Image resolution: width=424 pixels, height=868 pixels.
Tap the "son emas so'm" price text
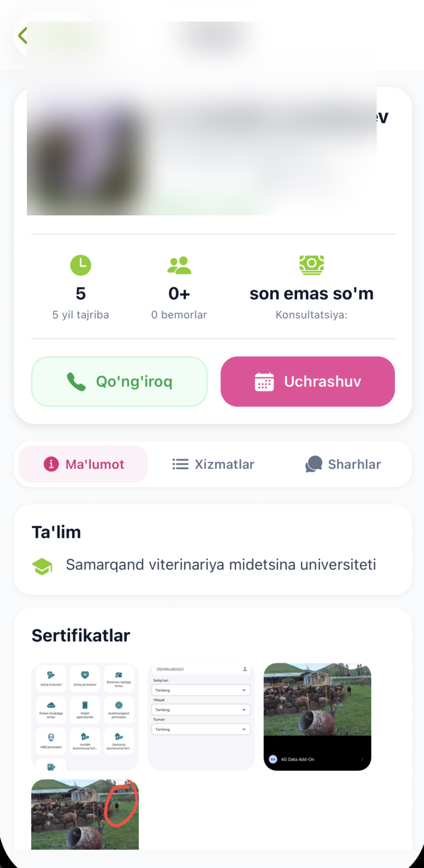tap(312, 294)
